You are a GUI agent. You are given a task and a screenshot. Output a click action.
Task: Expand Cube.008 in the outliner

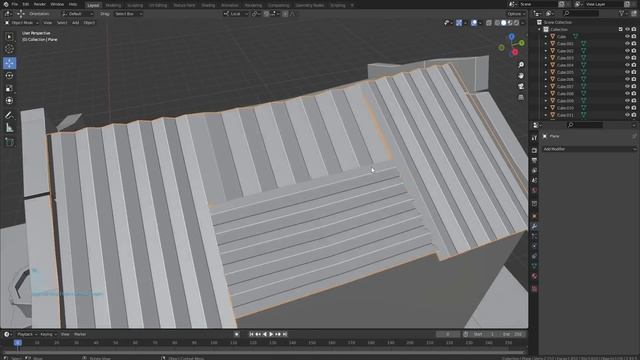pyautogui.click(x=546, y=93)
